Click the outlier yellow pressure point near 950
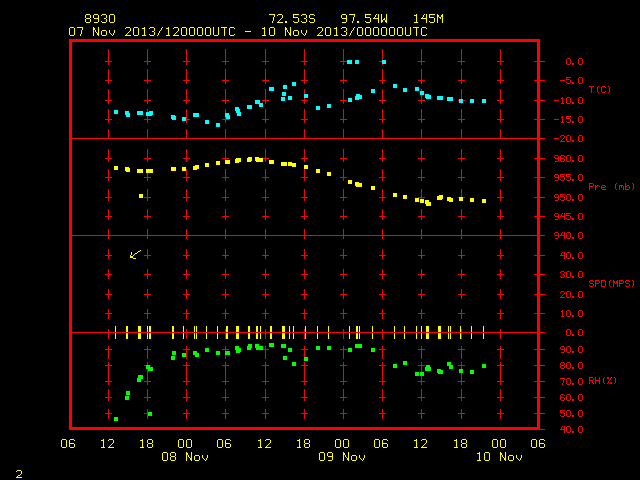Viewport: 640px width, 480px height. coord(141,196)
